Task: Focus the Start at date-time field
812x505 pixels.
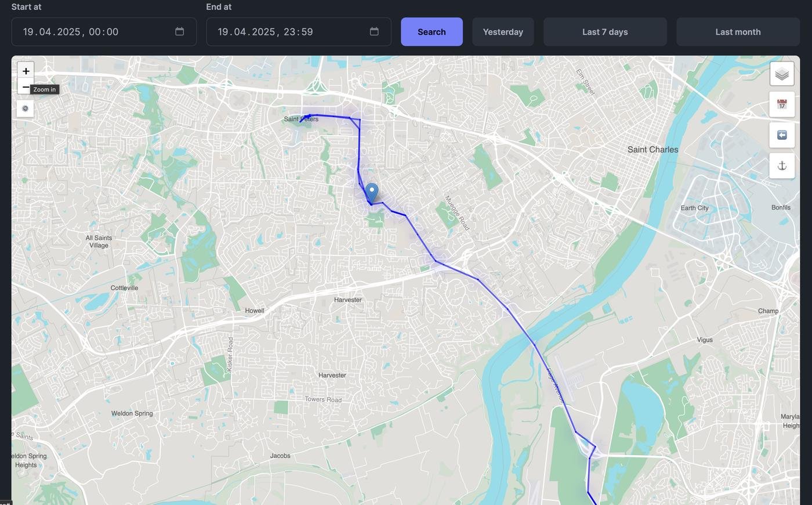Action: pos(104,32)
